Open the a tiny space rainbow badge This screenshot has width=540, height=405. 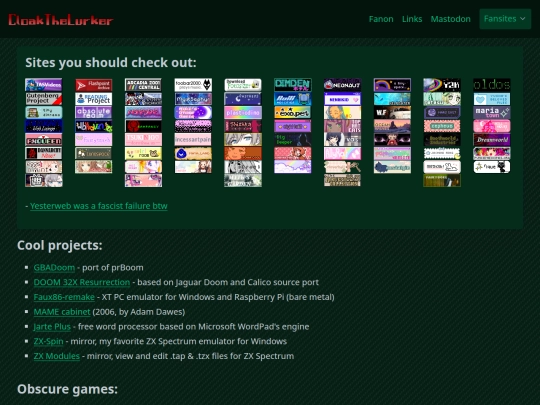click(x=392, y=85)
